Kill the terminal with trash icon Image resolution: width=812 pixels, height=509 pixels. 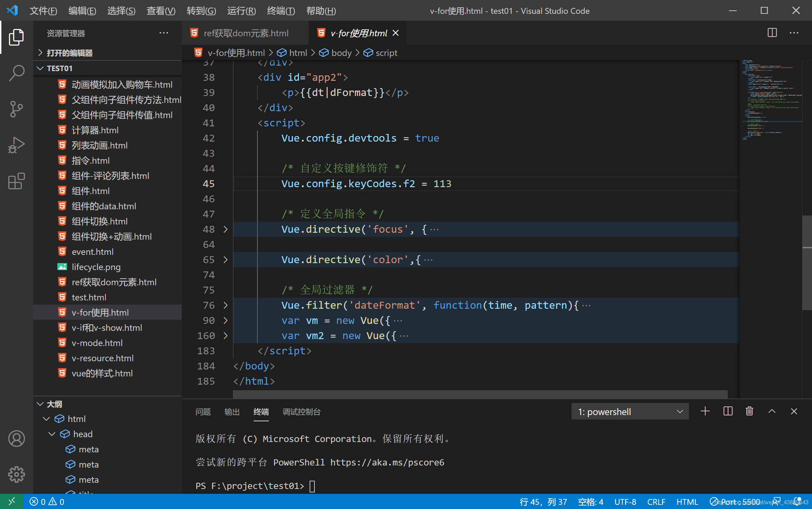point(749,411)
